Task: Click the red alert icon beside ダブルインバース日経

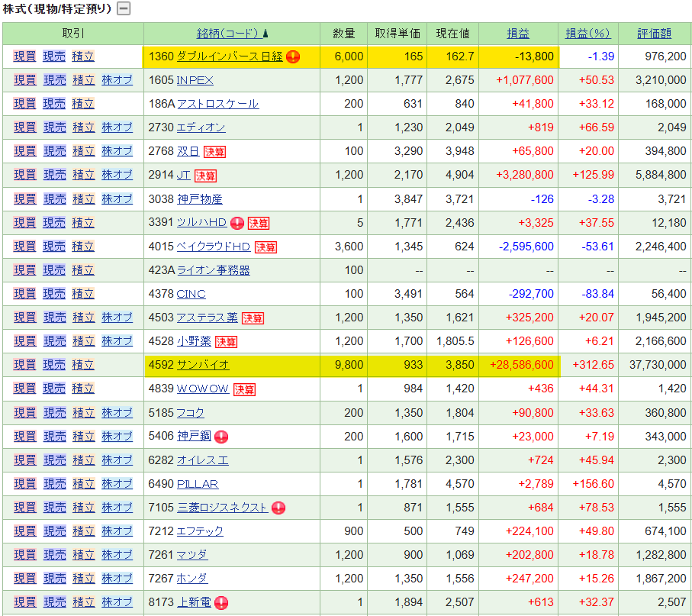Action: tap(293, 56)
